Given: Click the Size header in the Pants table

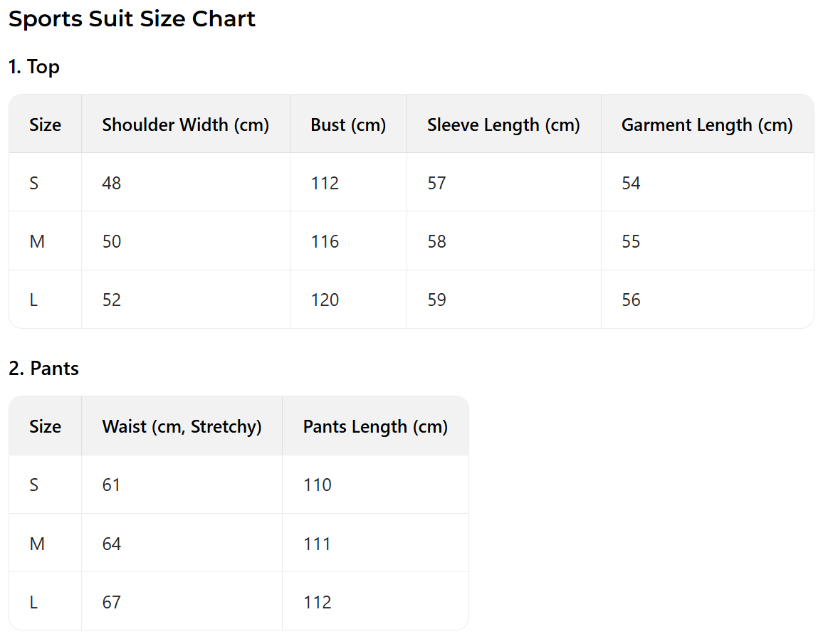Looking at the screenshot, I should [x=45, y=426].
